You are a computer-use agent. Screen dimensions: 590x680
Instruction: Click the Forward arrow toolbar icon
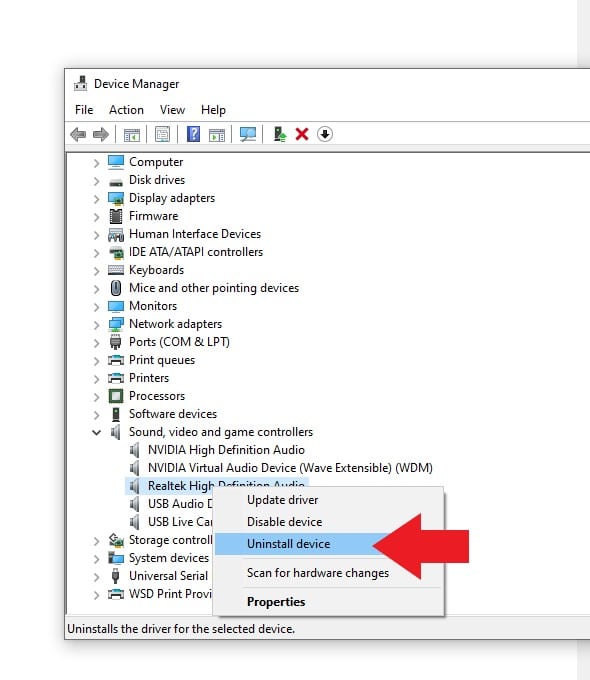click(x=101, y=134)
